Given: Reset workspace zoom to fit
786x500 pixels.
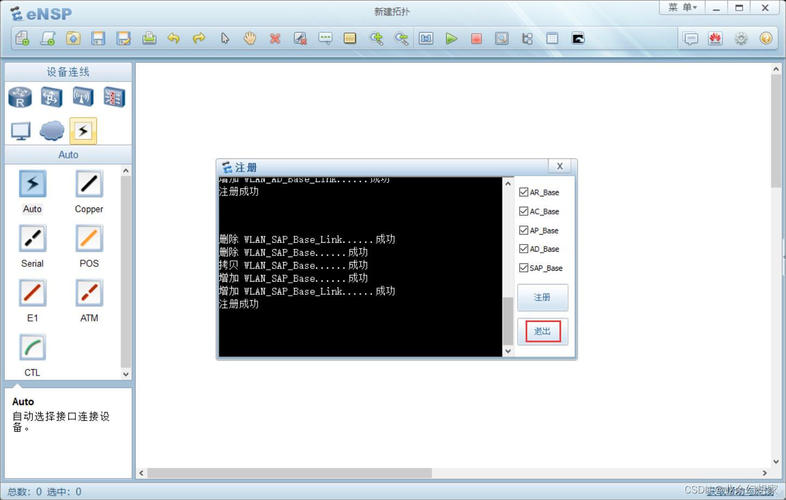Looking at the screenshot, I should click(426, 39).
